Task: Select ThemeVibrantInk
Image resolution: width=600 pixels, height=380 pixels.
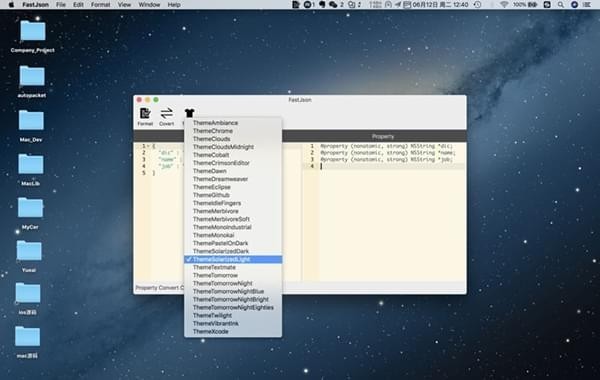Action: pyautogui.click(x=233, y=324)
